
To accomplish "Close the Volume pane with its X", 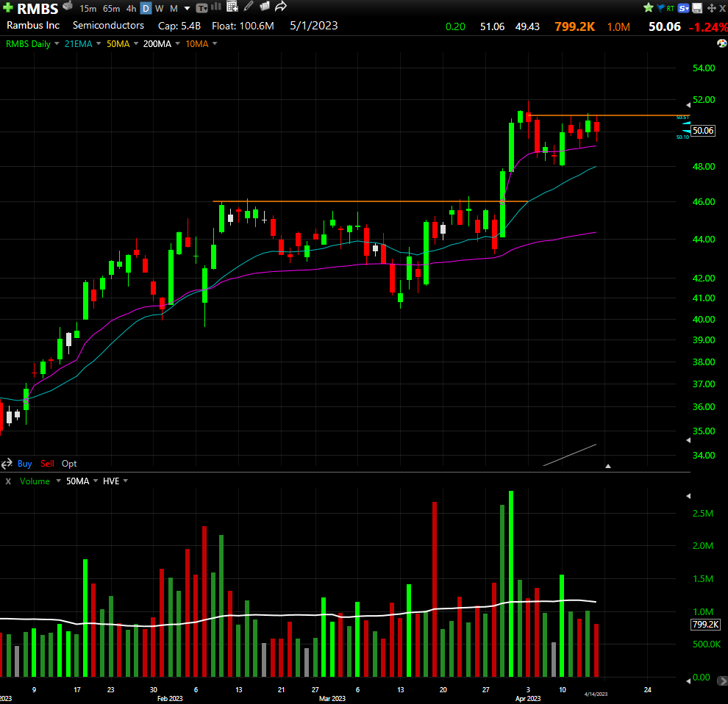I will (x=8, y=481).
